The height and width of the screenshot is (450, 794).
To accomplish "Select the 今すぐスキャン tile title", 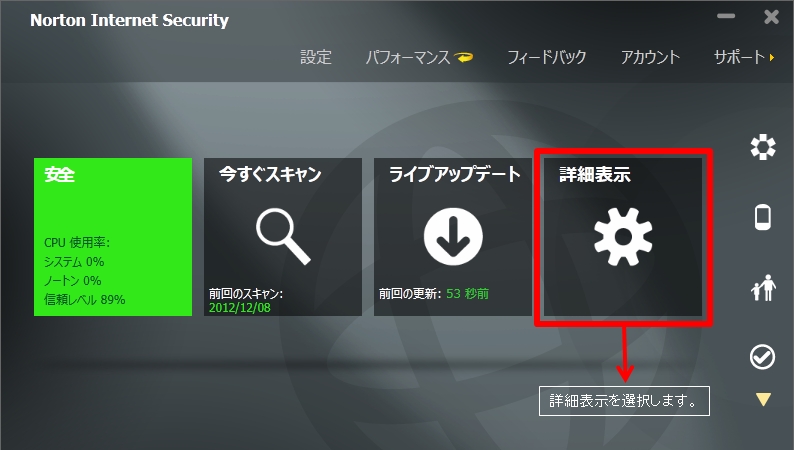I will 270,174.
